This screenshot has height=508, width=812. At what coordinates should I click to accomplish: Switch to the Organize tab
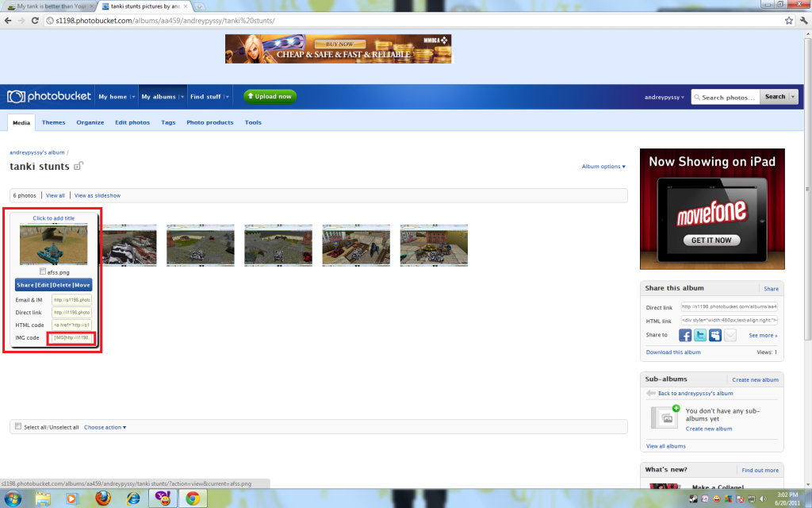coord(90,122)
